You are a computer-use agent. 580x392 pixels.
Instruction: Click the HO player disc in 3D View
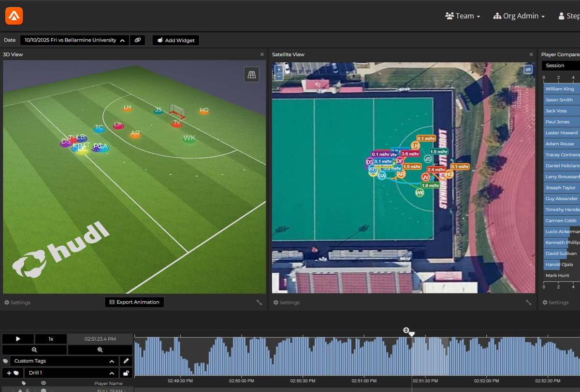204,111
